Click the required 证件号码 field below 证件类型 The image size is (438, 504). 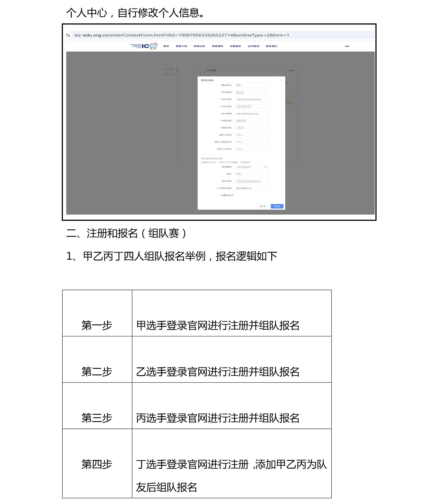pyautogui.click(x=251, y=99)
